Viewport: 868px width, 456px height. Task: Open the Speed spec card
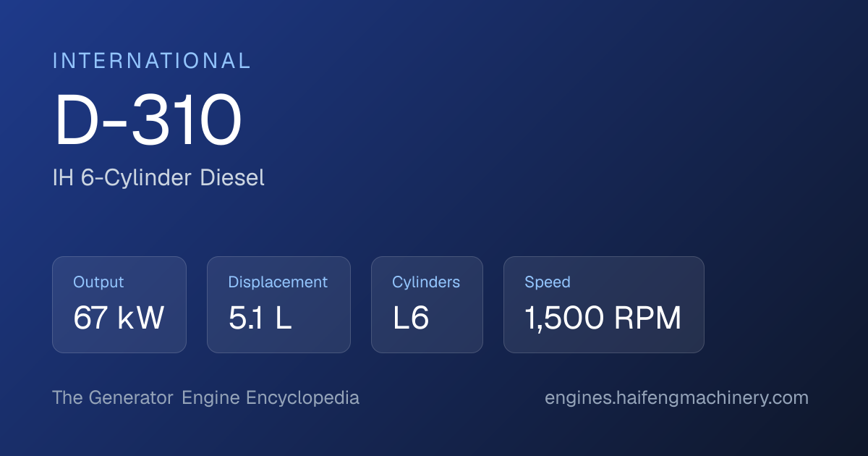pyautogui.click(x=604, y=305)
